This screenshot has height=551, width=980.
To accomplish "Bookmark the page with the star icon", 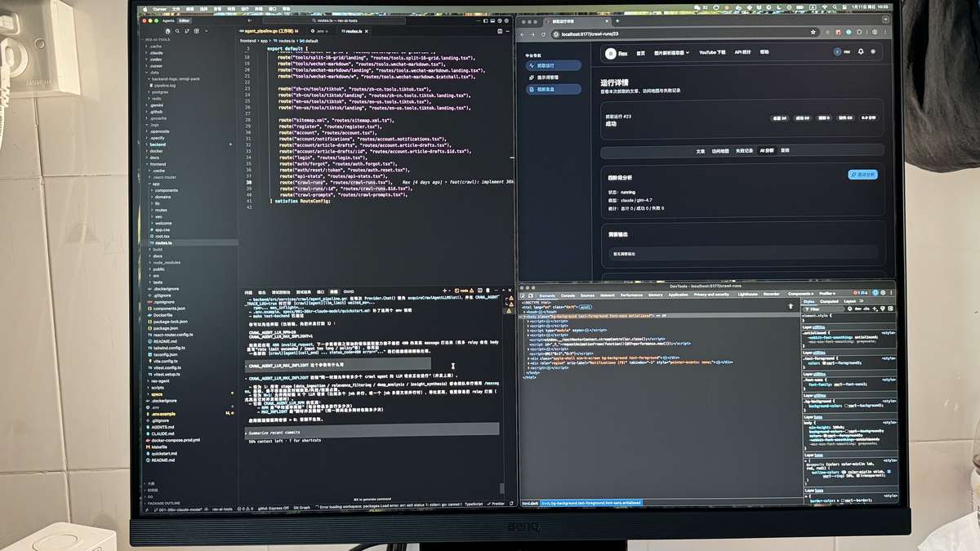I will coord(813,33).
